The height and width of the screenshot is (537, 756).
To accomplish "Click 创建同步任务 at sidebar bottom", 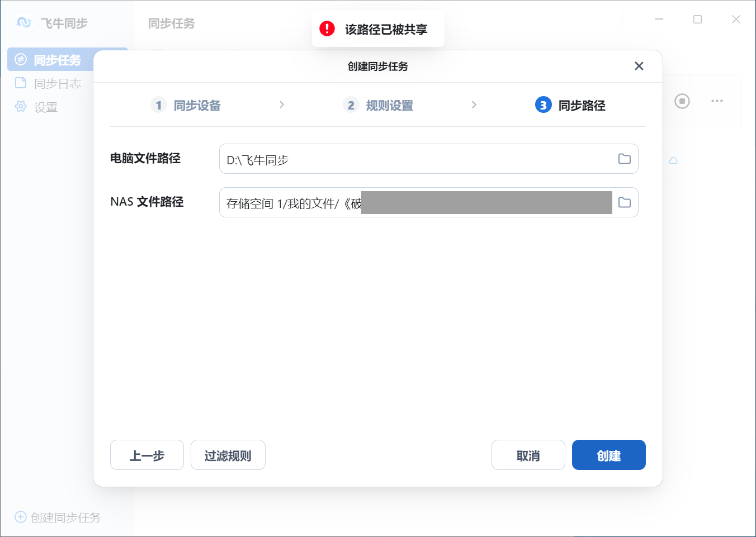I will pos(58,517).
